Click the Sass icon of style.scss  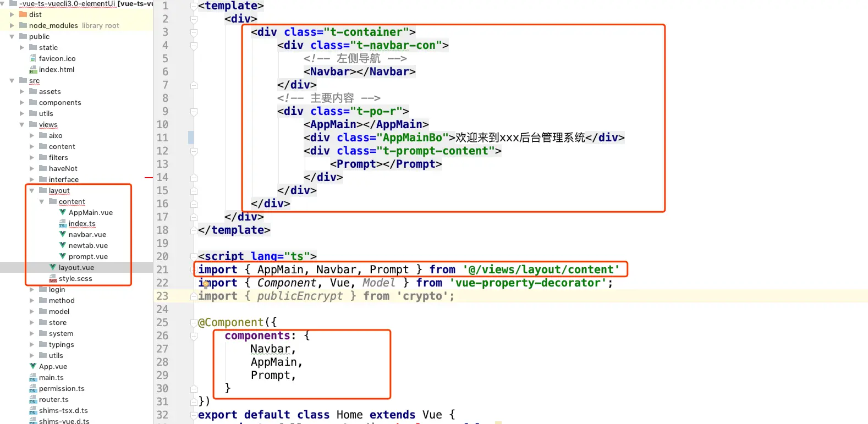point(53,278)
